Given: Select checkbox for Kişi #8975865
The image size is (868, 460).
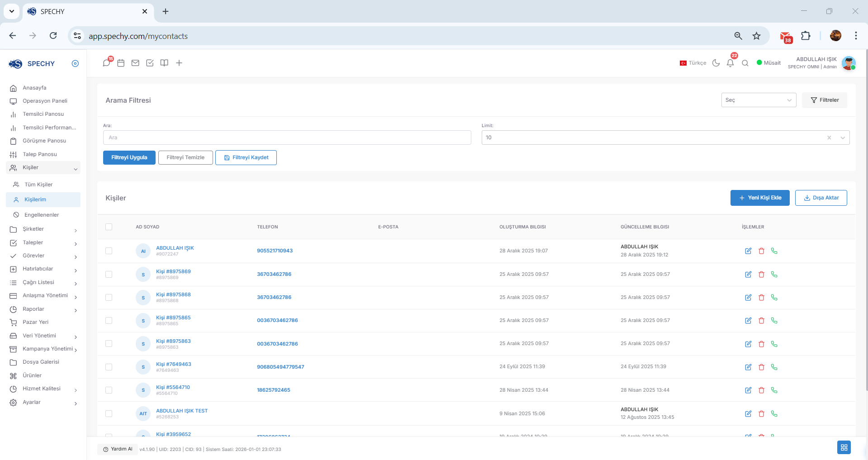Looking at the screenshot, I should [109, 320].
